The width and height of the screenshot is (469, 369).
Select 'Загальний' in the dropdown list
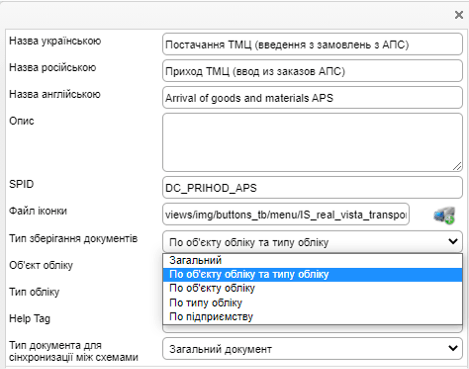[312, 260]
